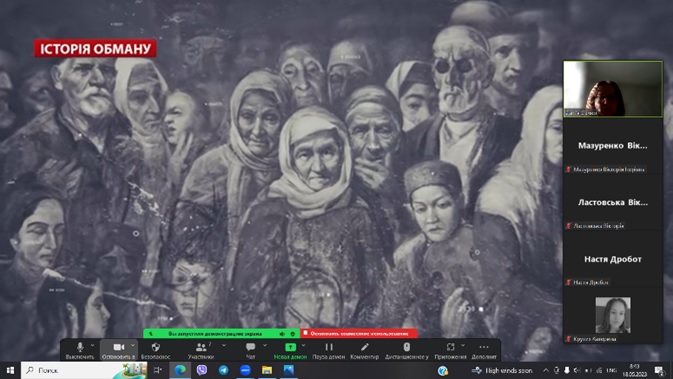Screen dimensions: 673x379
Task: Show hidden system tray icons
Action: click(x=546, y=370)
